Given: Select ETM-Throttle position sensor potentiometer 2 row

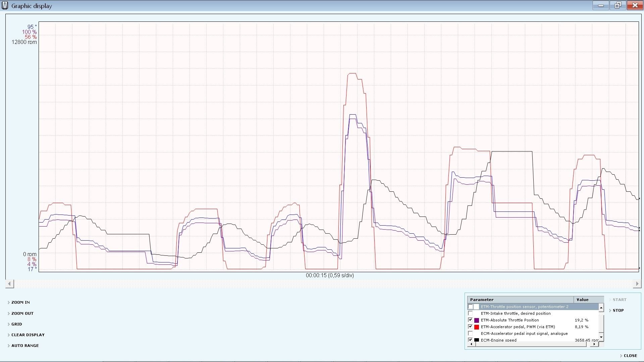Looking at the screenshot, I should click(524, 307).
